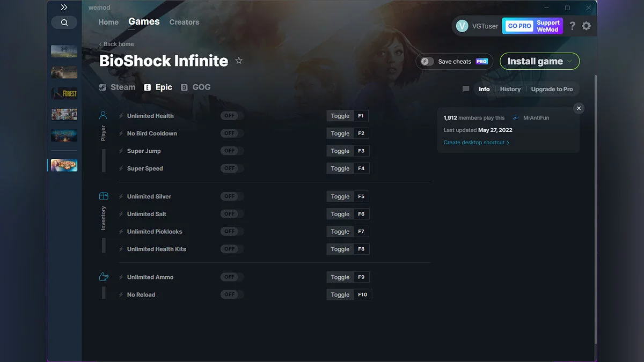Click the search magnifier icon in sidebar

(64, 23)
